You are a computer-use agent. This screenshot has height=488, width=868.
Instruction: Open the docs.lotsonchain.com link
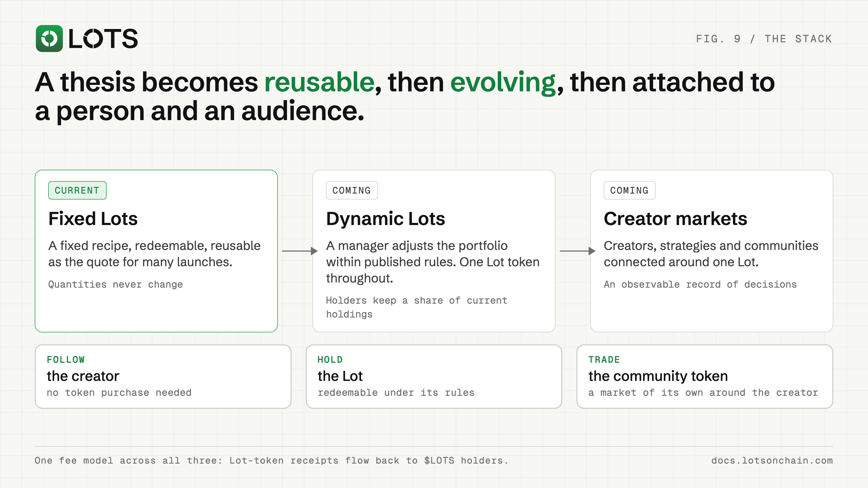coord(772,460)
